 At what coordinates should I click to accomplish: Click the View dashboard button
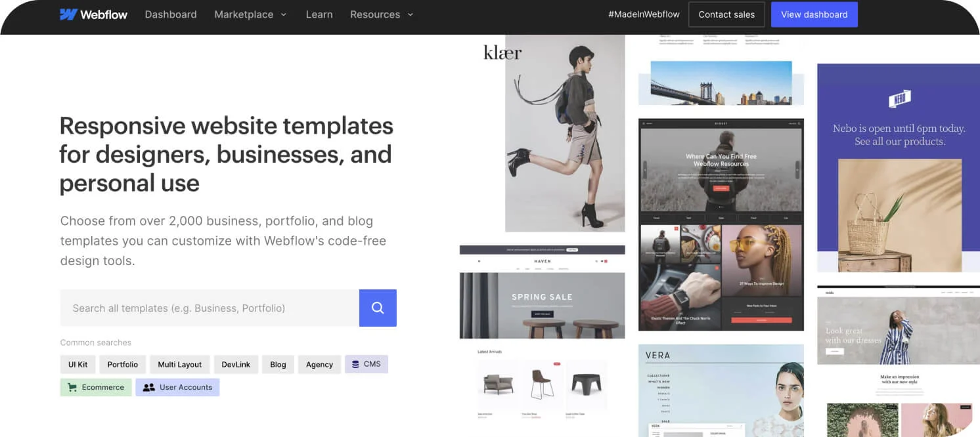(x=814, y=14)
